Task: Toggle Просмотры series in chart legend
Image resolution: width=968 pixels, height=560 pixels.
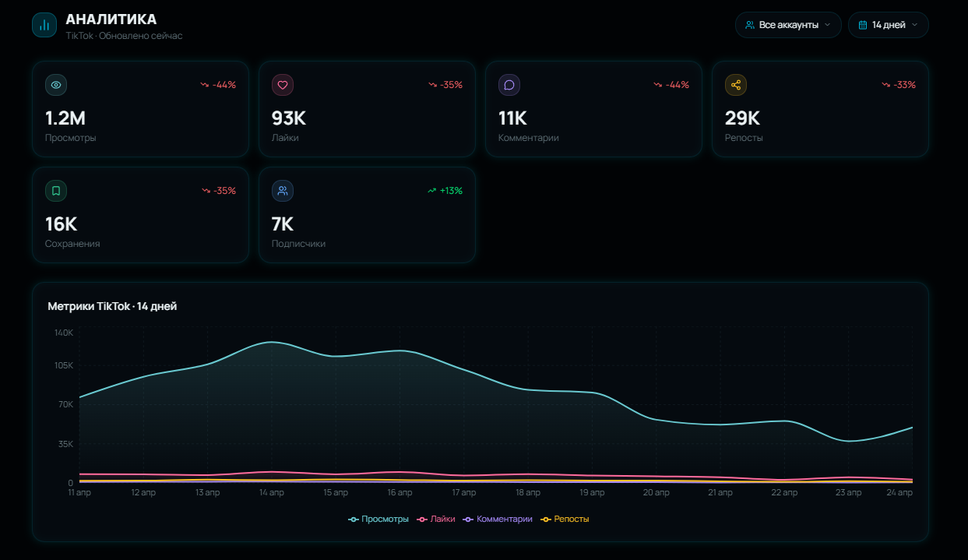Action: 378,519
